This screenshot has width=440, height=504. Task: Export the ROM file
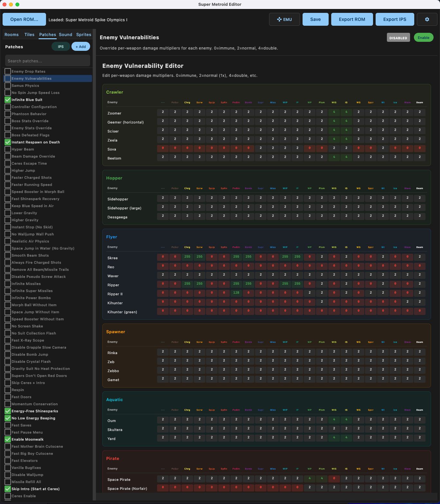(x=352, y=19)
